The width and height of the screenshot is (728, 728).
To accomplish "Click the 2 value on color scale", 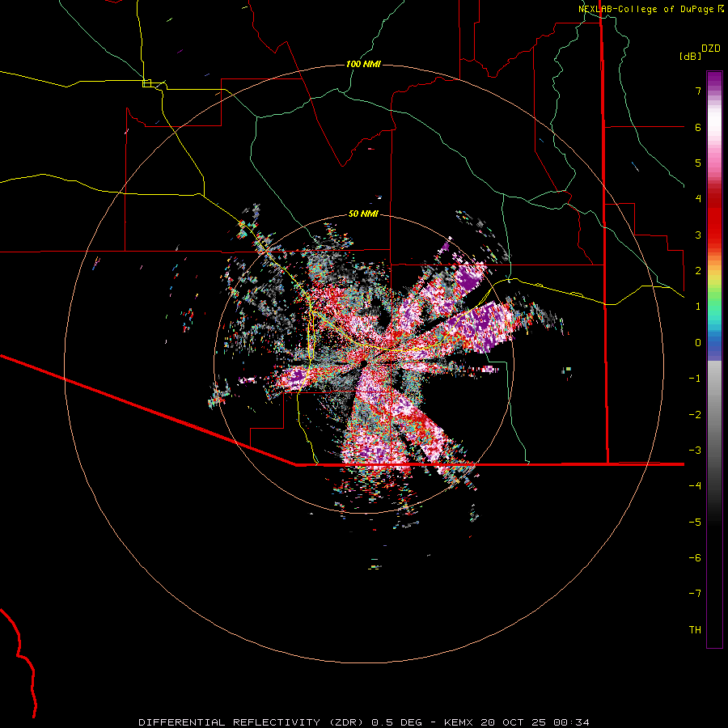I will click(698, 271).
